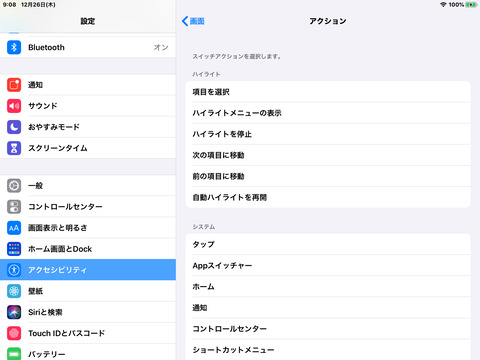The width and height of the screenshot is (480, 360).
Task: Tap the 画面 back link text
Action: [x=197, y=21]
